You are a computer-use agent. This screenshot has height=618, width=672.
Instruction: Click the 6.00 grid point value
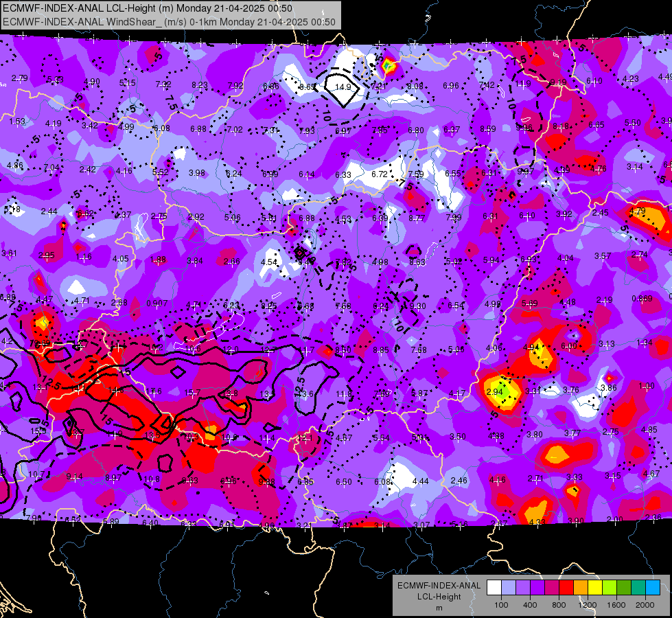coord(569,345)
